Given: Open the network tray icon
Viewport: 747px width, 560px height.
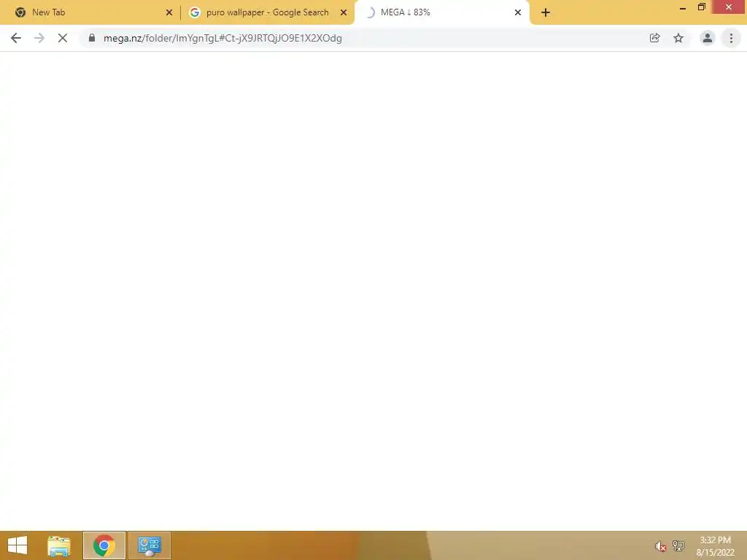Looking at the screenshot, I should (678, 545).
